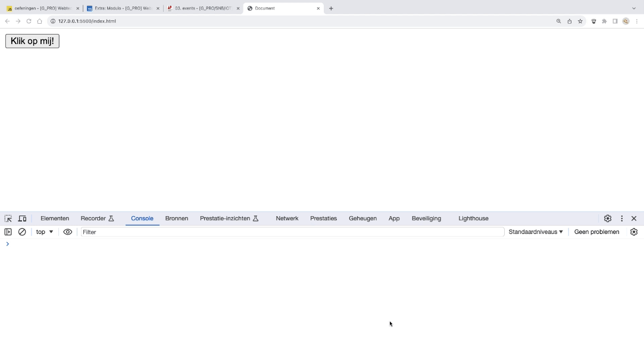Switch to the Elementen tab

[x=55, y=219]
